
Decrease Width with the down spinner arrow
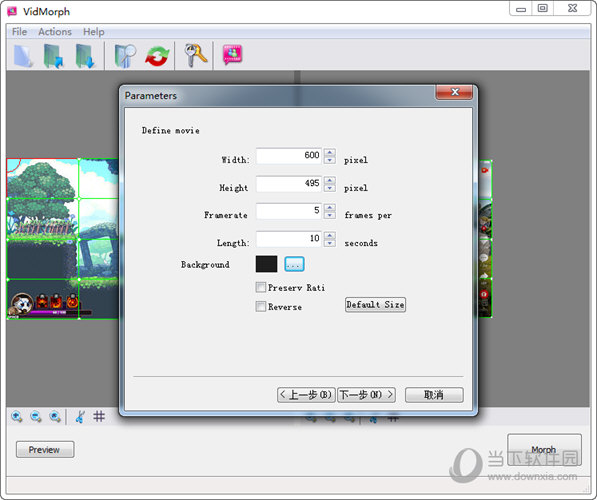[330, 160]
